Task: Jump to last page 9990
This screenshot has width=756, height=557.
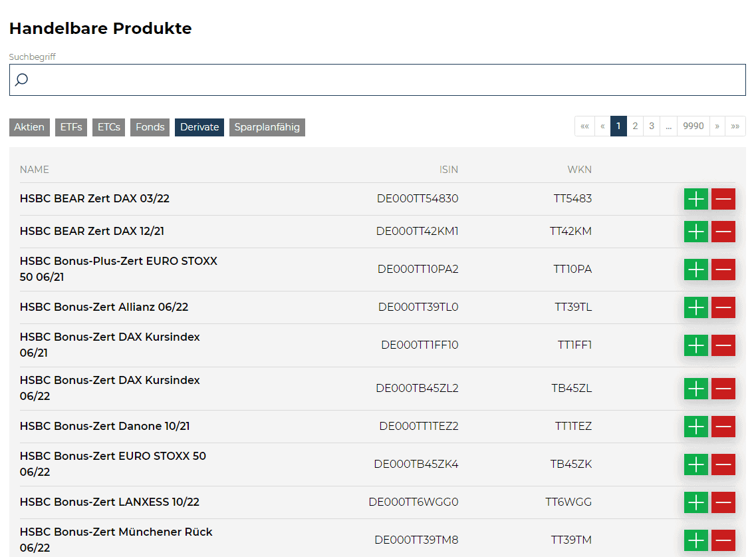Action: tap(693, 126)
